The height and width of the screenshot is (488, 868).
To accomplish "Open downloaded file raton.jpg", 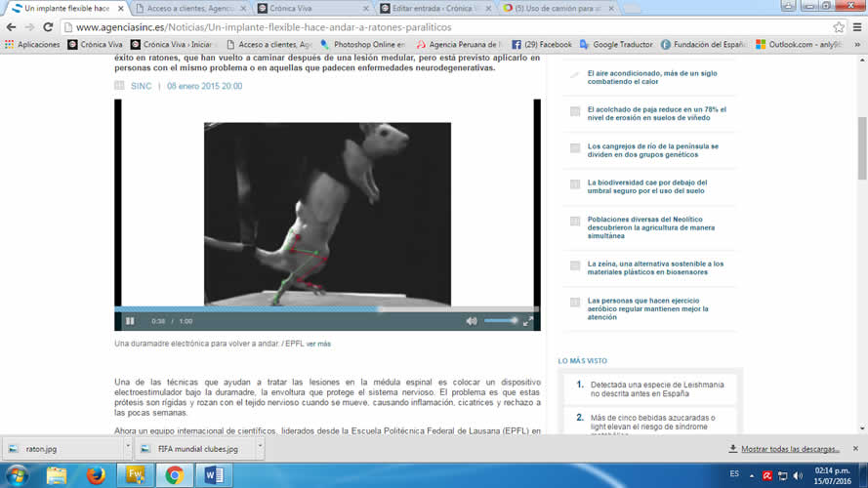I will click(x=63, y=449).
